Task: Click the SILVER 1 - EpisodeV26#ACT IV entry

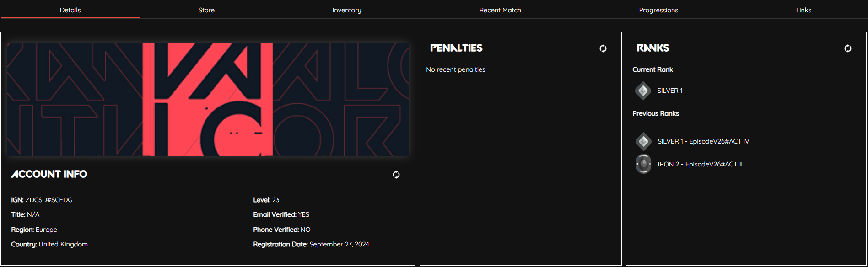Action: pyautogui.click(x=703, y=141)
